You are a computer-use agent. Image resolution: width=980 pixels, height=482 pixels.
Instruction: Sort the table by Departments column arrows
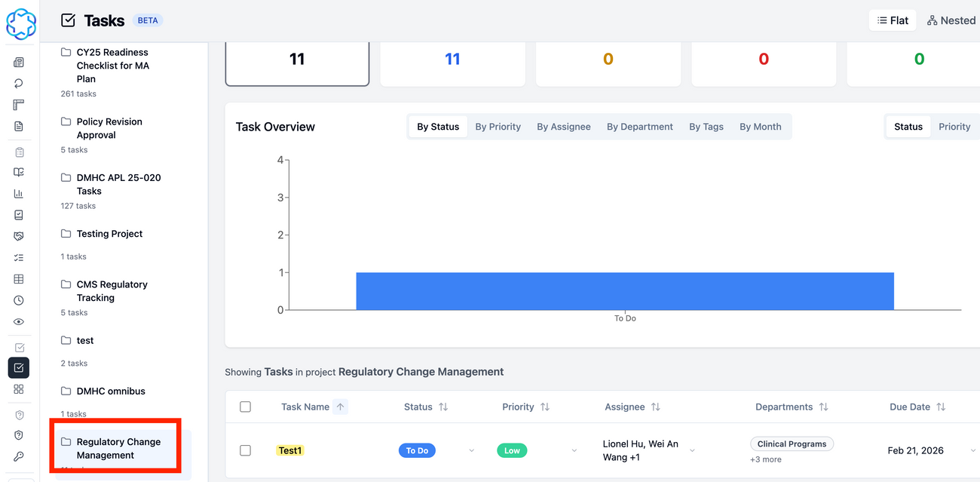(824, 407)
